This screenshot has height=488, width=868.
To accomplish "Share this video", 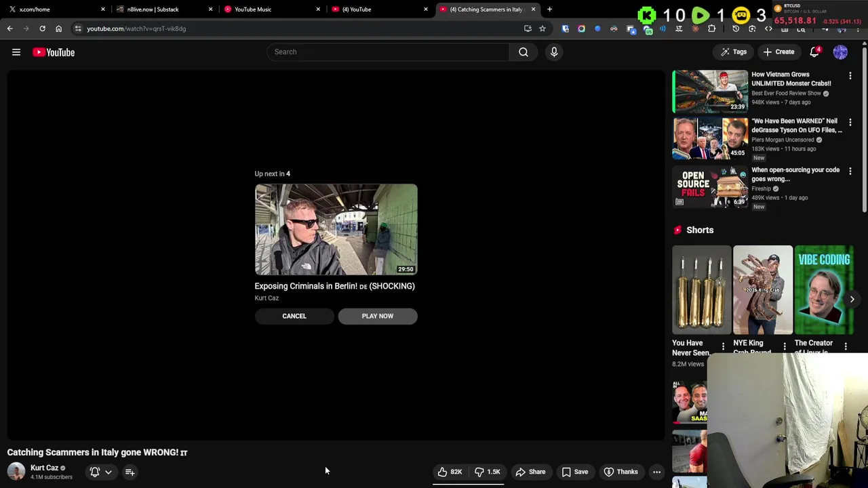I will pos(530,472).
